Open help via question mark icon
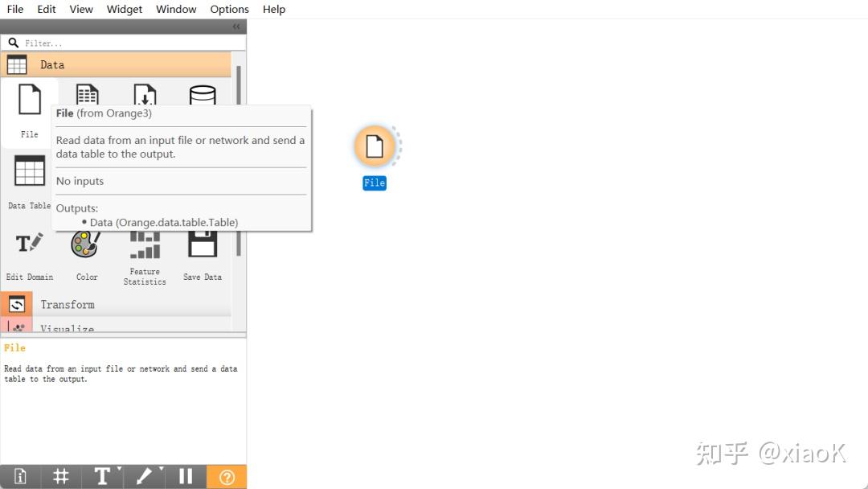Image resolution: width=868 pixels, height=489 pixels. (227, 477)
